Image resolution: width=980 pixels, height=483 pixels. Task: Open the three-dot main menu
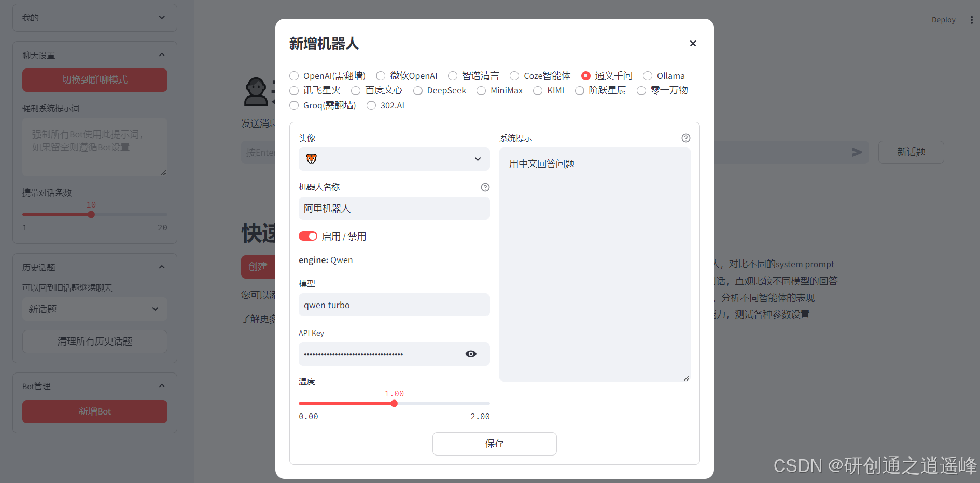(971, 20)
